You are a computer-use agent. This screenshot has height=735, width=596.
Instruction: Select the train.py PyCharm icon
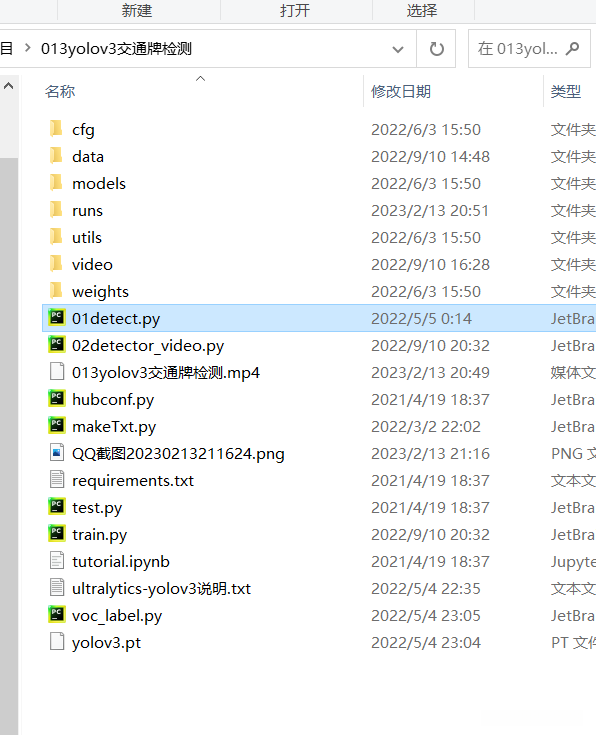coord(57,534)
